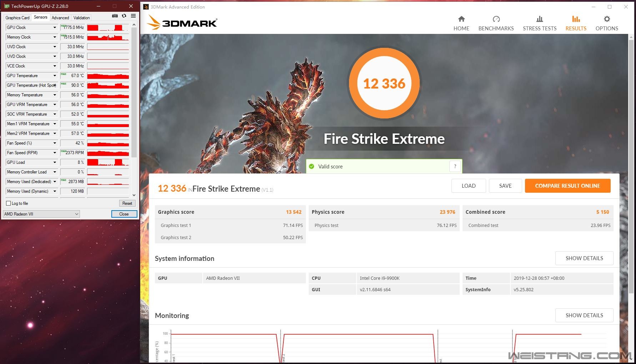Enable Log to file checkbox
This screenshot has width=636, height=364.
(9, 203)
